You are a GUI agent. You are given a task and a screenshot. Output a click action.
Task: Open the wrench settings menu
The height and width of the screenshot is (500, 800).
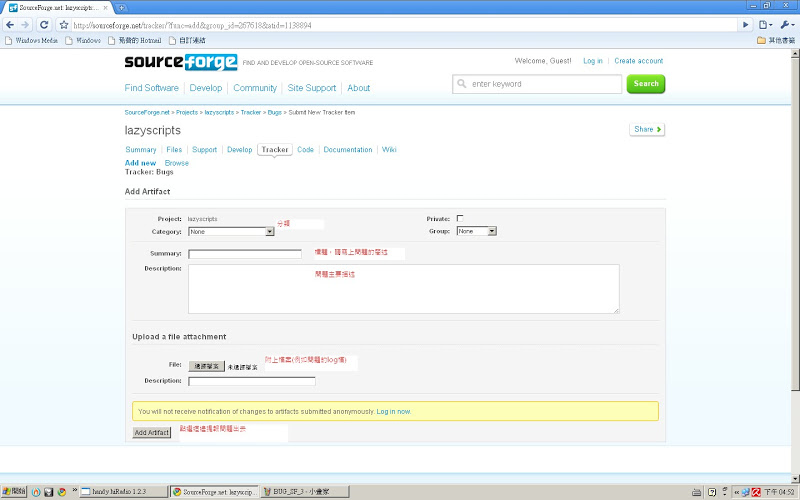click(787, 24)
